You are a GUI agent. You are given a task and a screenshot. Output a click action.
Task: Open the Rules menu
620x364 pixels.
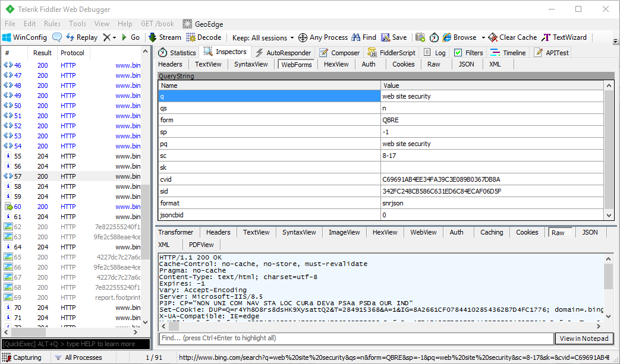pos(52,24)
